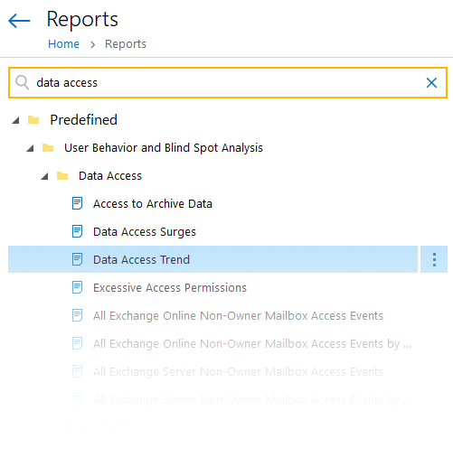
Task: Select the Data Access Trend report
Action: point(213,259)
